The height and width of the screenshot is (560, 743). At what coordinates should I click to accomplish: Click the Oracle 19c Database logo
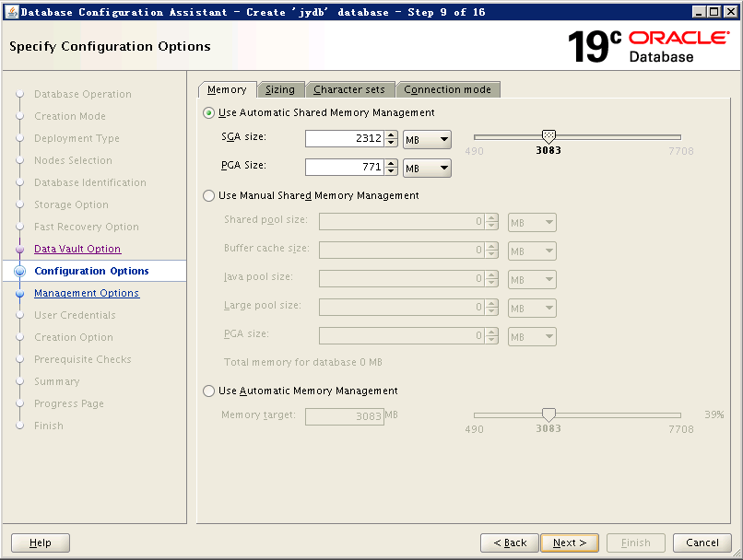click(x=648, y=46)
